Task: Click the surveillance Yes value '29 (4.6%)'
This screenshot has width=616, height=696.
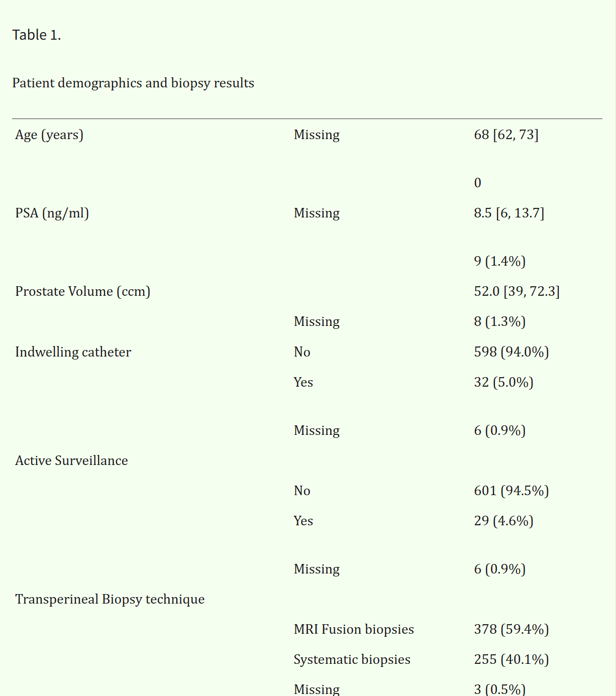Action: pos(504,521)
